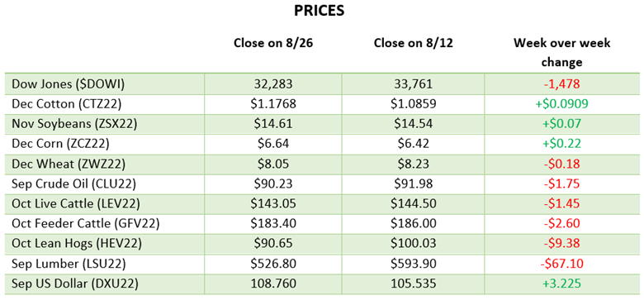The height and width of the screenshot is (300, 644).
Task: Click the Oct Feeder Cattle (GFV22) label
Action: pos(85,224)
